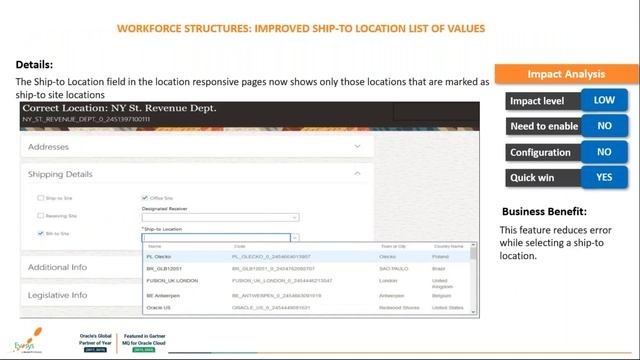Click the Addresses section header text

click(x=48, y=147)
